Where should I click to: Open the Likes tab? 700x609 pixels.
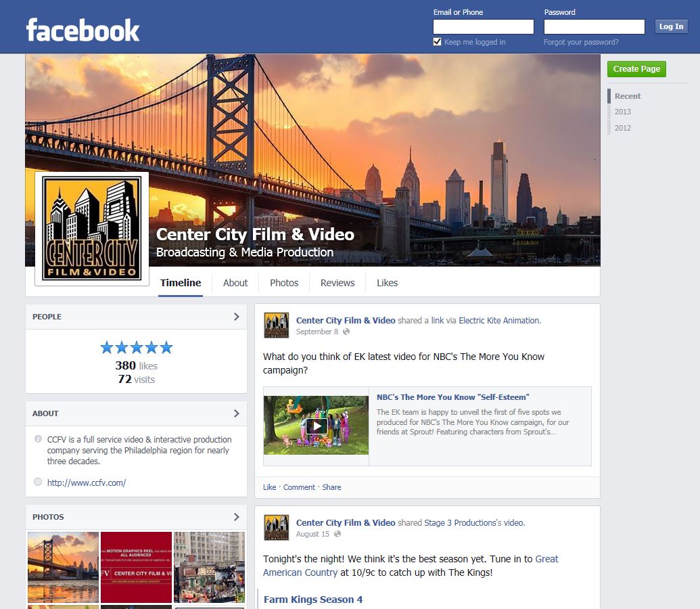[387, 283]
